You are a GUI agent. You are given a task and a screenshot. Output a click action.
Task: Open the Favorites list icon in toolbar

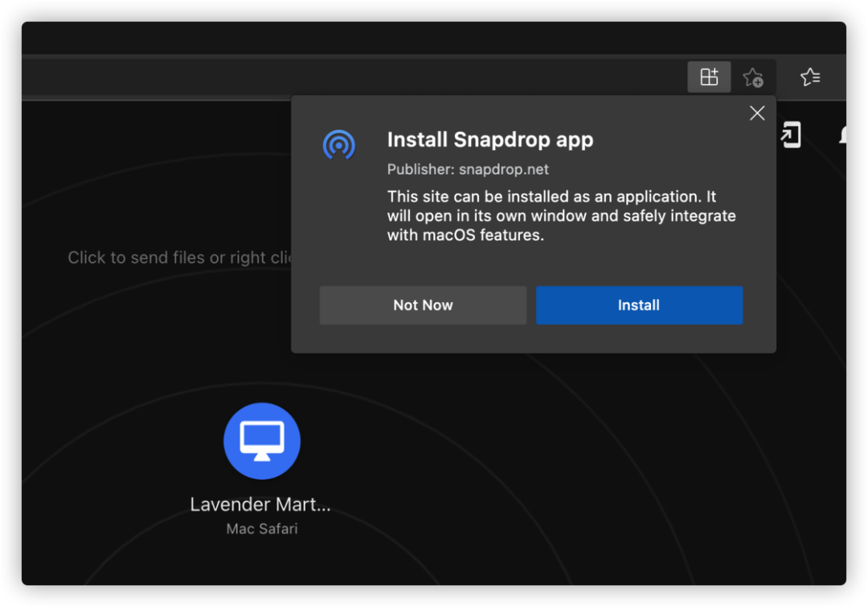coord(810,77)
